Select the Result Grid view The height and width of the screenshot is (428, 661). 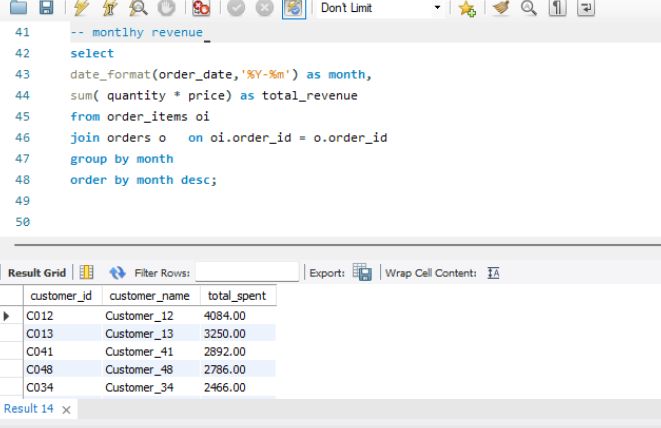[37, 273]
